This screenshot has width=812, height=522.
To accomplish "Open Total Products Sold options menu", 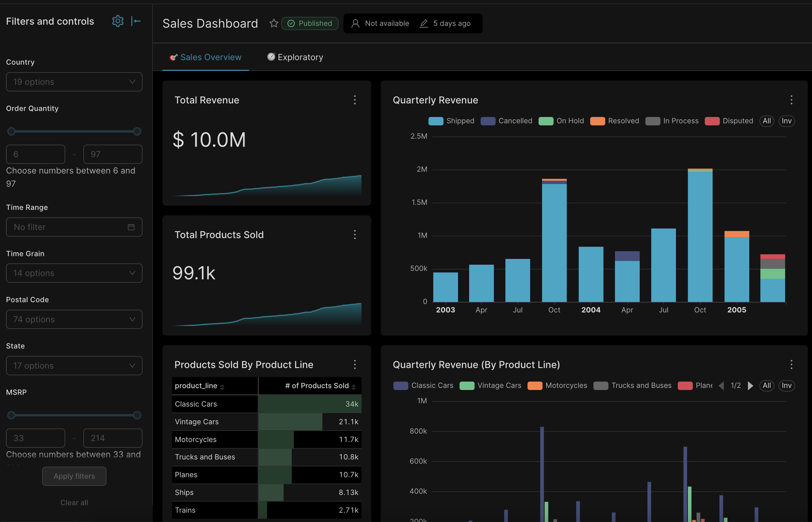I will click(x=355, y=235).
